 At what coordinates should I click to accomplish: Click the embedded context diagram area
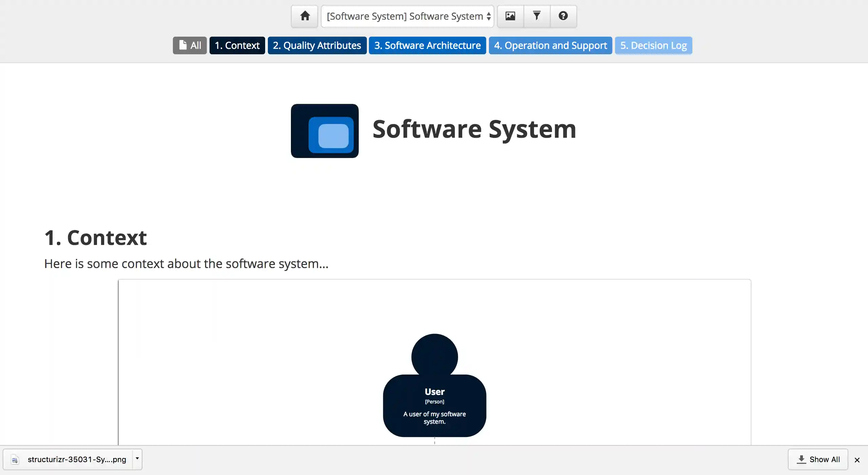271,356
